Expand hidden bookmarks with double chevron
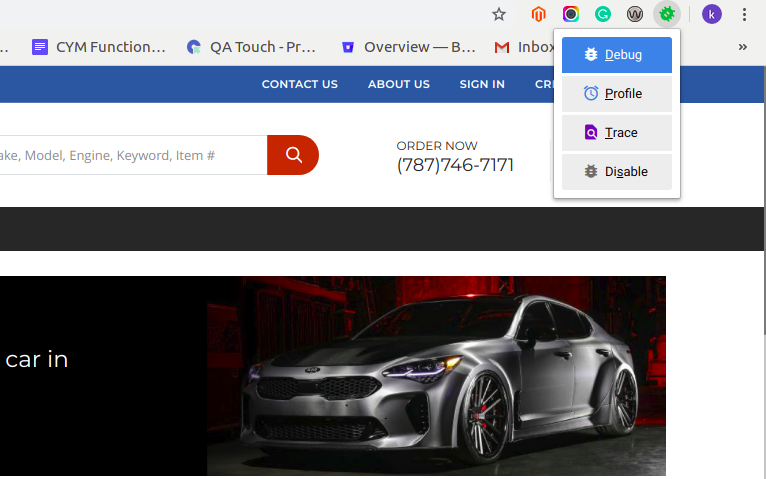The width and height of the screenshot is (766, 479). pos(743,47)
